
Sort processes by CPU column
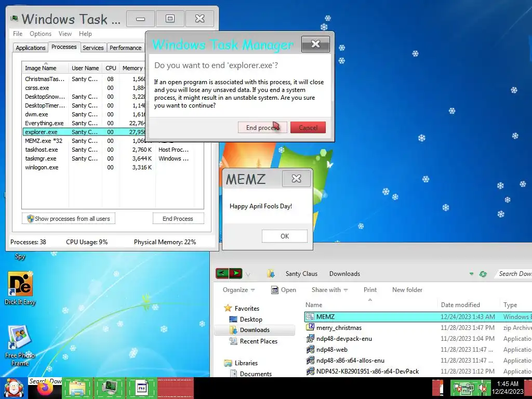click(x=111, y=68)
